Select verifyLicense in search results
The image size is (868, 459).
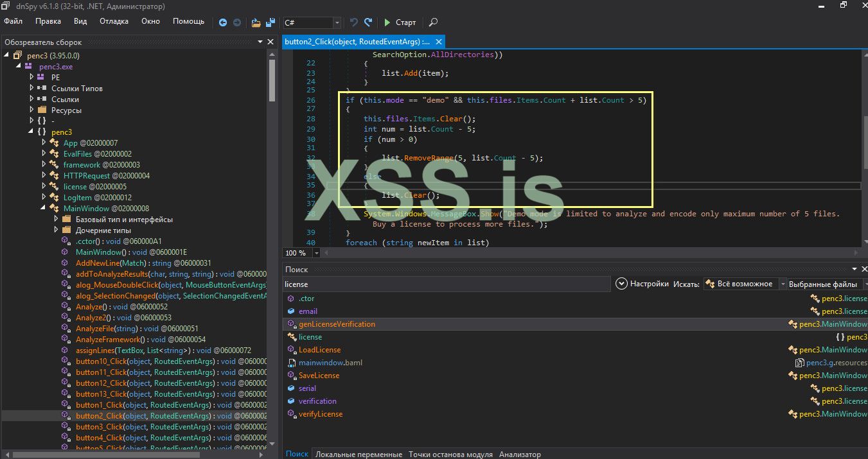click(x=321, y=414)
